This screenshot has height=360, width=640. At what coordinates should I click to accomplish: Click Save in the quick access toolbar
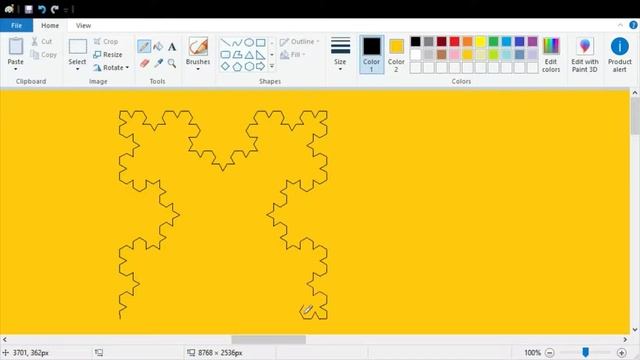point(29,9)
